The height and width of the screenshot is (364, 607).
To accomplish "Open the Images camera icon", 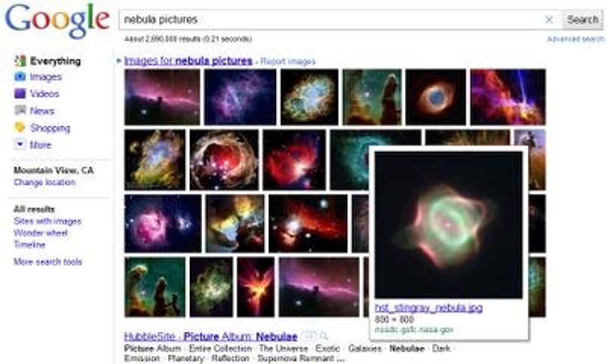I will pos(20,77).
